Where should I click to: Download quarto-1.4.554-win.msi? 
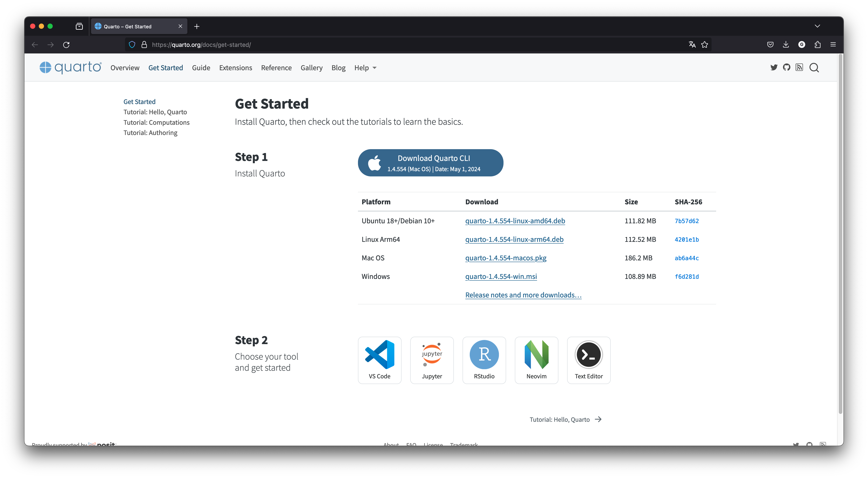[501, 276]
